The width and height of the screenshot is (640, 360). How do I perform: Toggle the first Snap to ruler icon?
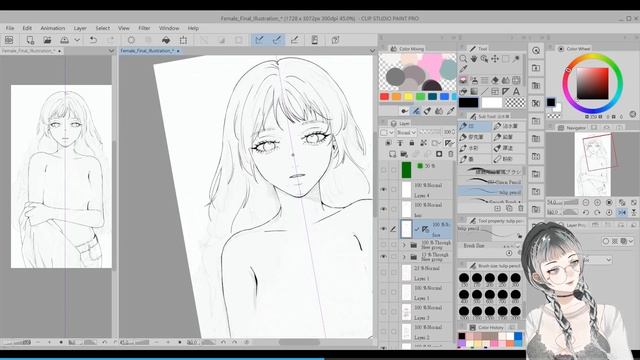click(x=259, y=40)
